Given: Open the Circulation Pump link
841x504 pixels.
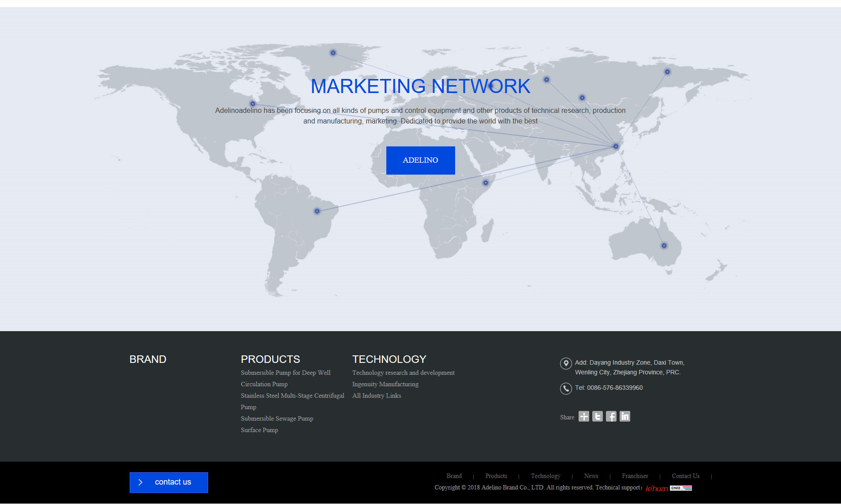Looking at the screenshot, I should 264,384.
